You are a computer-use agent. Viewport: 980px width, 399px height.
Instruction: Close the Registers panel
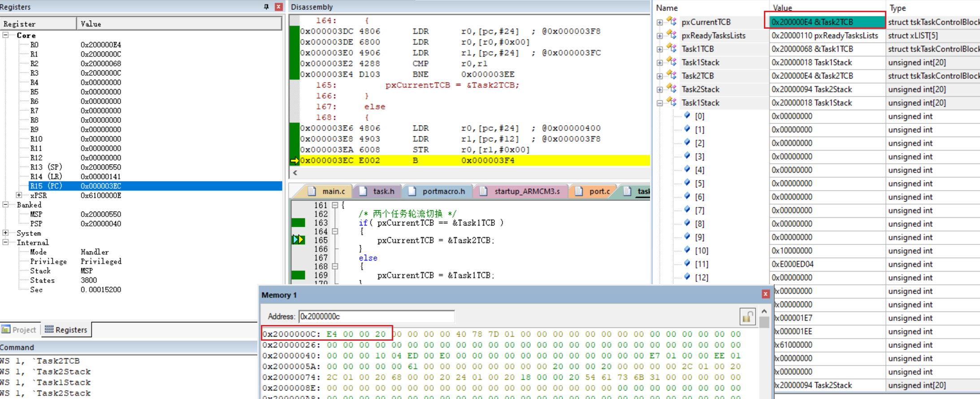(x=278, y=7)
